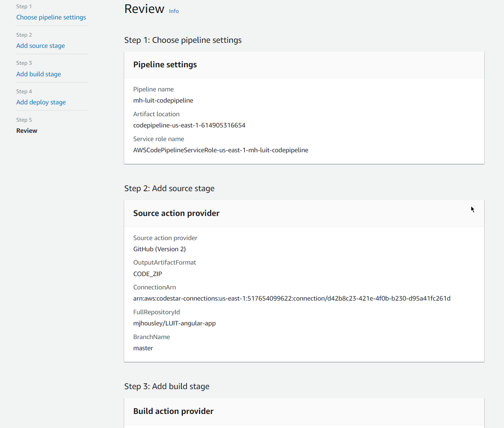
Task: Click the Pipeline settings panel header
Action: (x=165, y=65)
